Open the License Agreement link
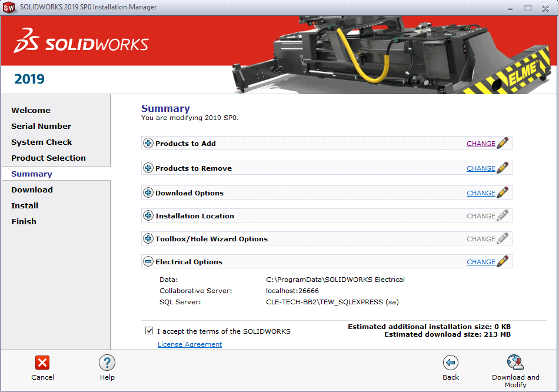559x392 pixels. [189, 344]
